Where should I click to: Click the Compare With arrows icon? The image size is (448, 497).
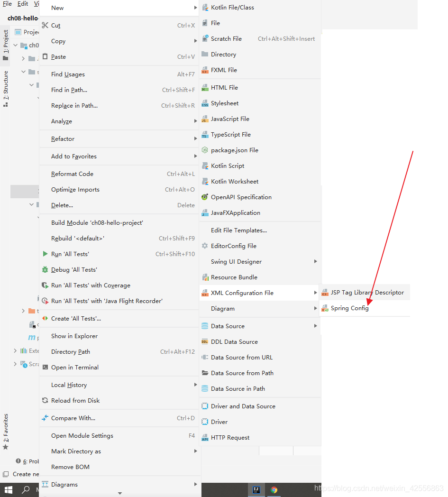[x=45, y=418]
